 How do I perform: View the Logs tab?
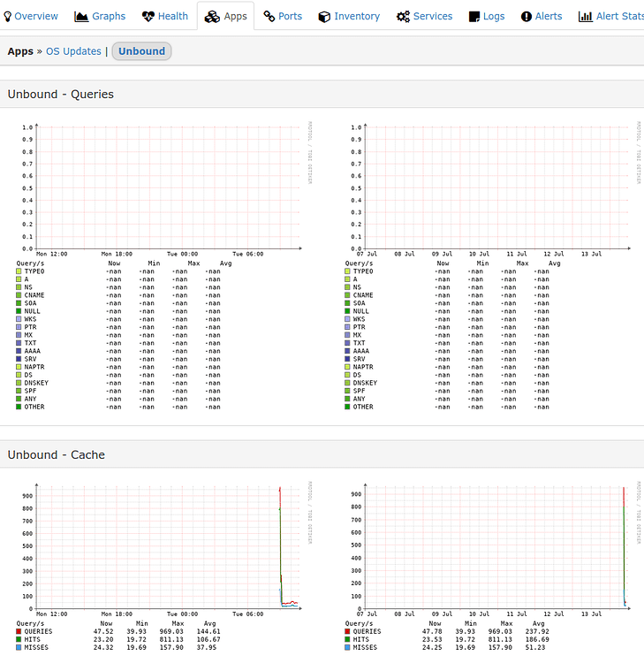(x=487, y=16)
